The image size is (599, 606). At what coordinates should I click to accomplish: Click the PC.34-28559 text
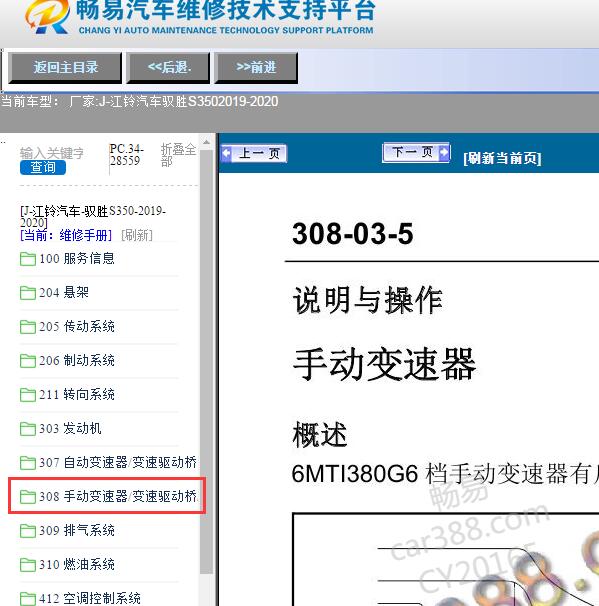126,155
